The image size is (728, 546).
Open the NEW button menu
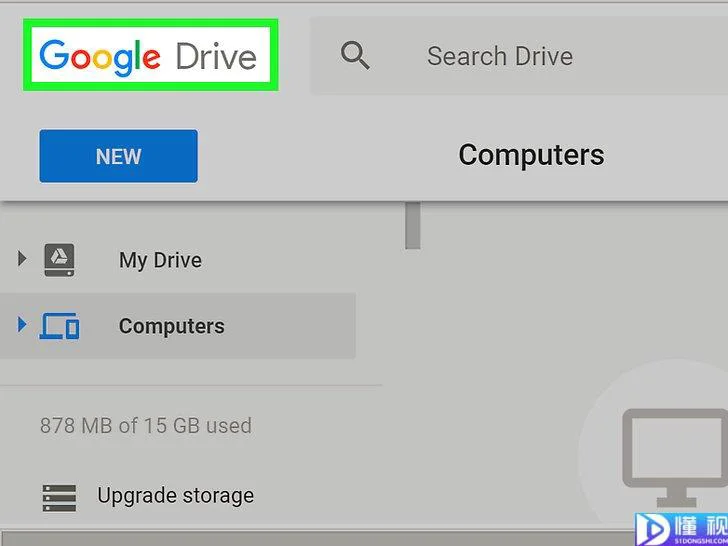pos(118,156)
